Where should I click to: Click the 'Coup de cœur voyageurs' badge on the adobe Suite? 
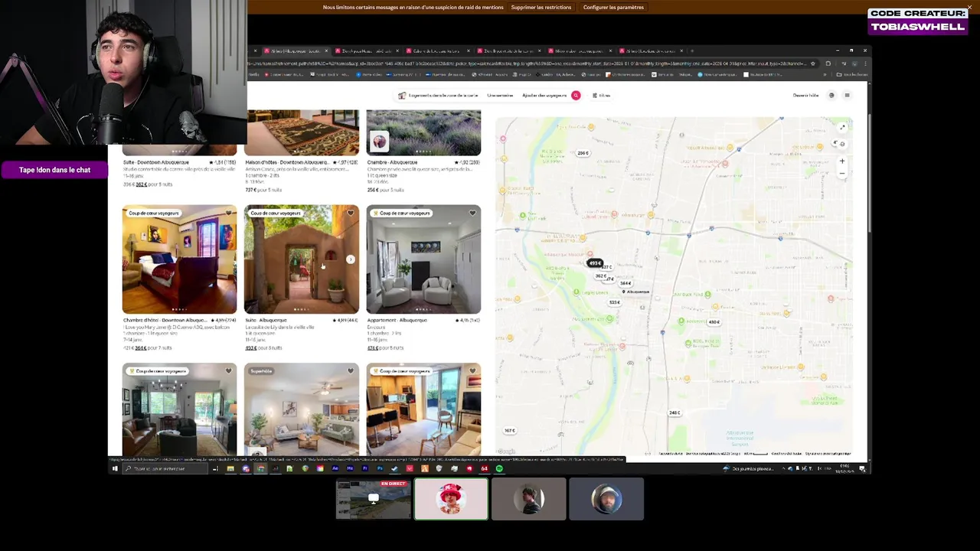coord(276,213)
